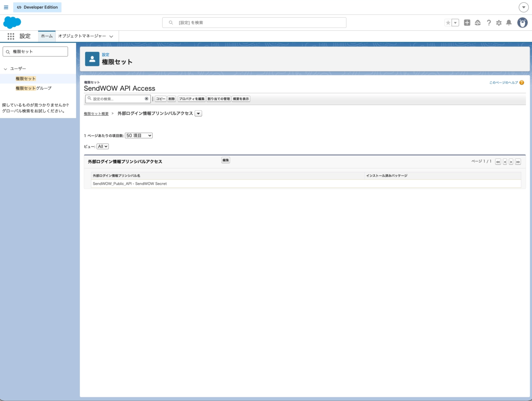Open the favorites list dropdown arrow

tap(455, 22)
